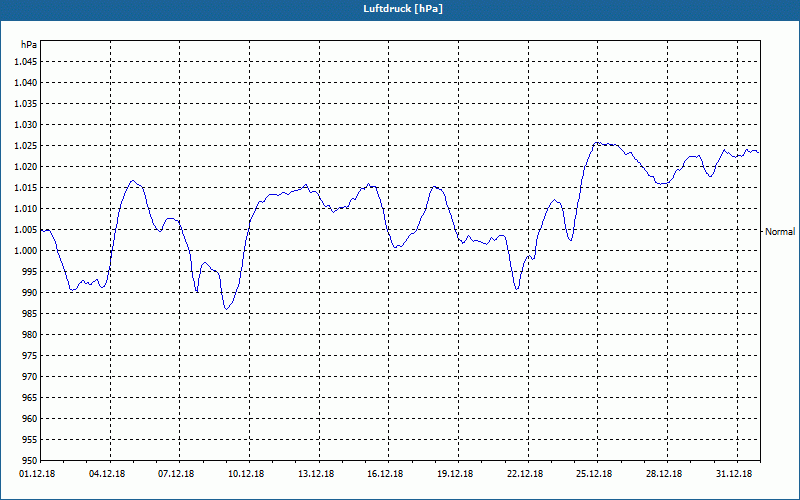Click the 975 pressure axis value
This screenshot has height=500, width=800.
tap(30, 356)
